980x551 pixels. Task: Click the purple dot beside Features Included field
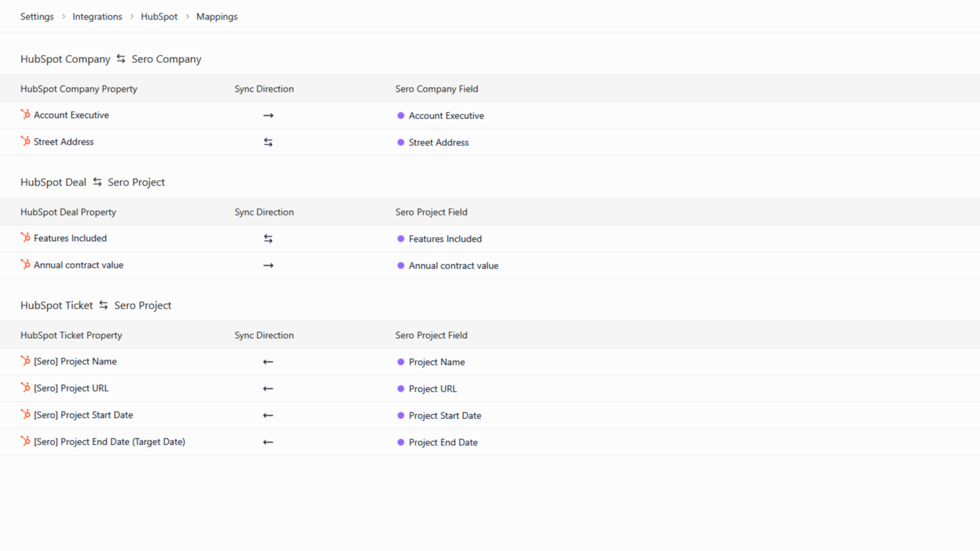(x=401, y=238)
